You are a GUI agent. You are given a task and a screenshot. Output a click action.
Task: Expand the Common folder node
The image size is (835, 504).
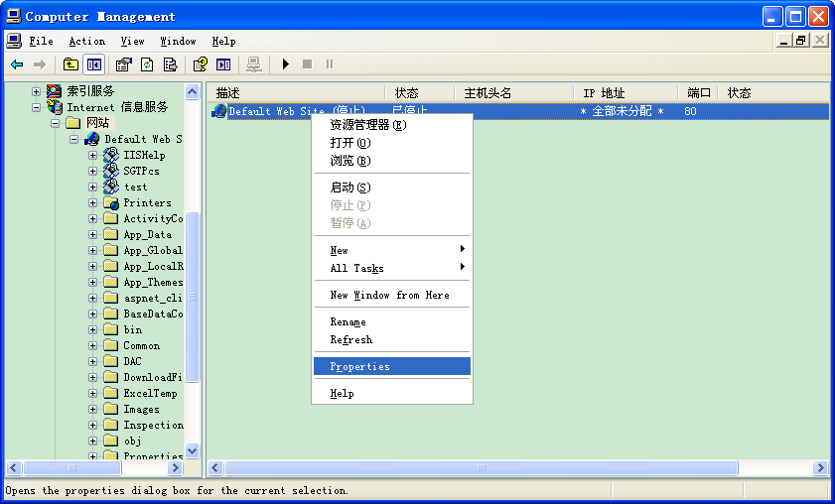click(x=93, y=346)
